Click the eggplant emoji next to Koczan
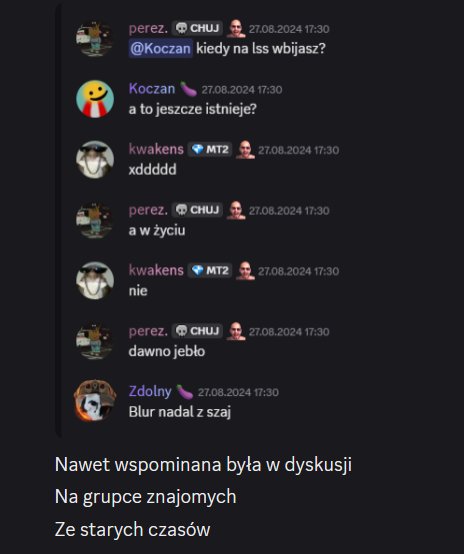The width and height of the screenshot is (464, 554). (x=188, y=89)
